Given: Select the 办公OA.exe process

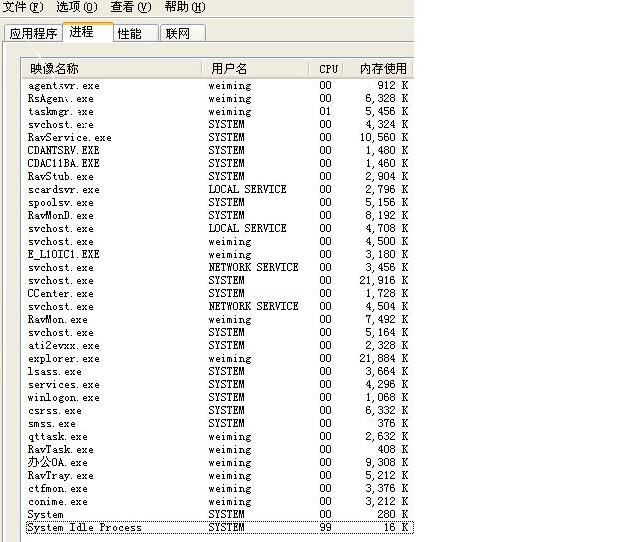Looking at the screenshot, I should (218, 463).
